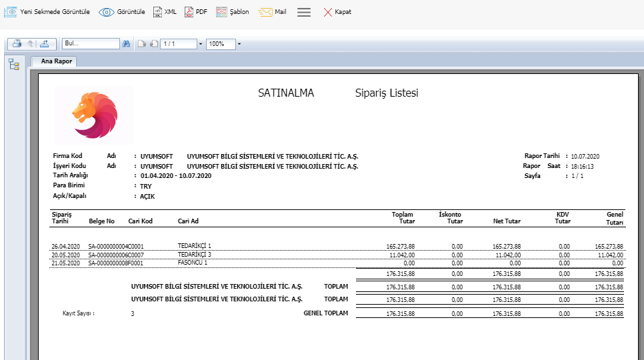Open the hamburger menu
644x360 pixels.
click(304, 12)
